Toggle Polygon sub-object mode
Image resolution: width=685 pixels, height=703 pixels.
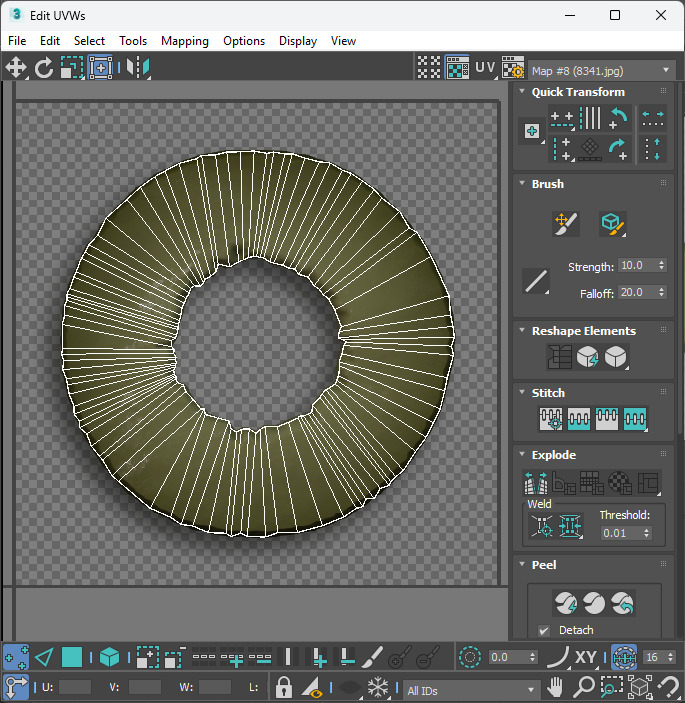[72, 657]
